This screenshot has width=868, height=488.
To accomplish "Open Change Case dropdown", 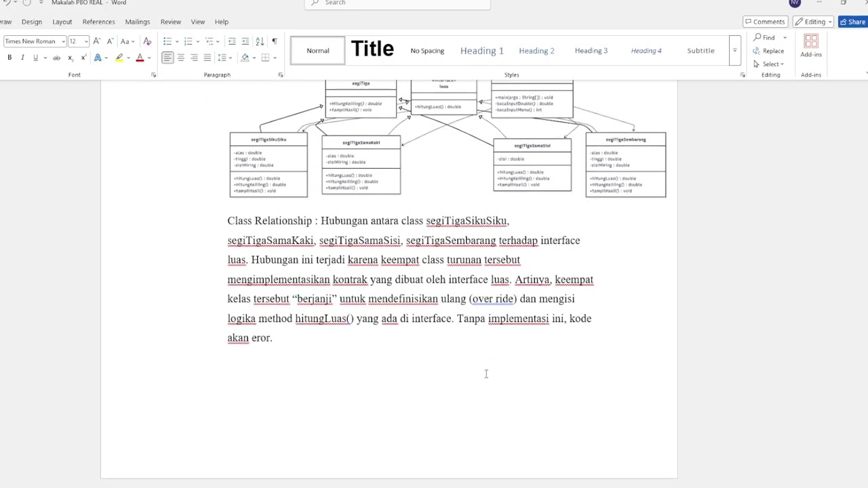I will [x=127, y=41].
